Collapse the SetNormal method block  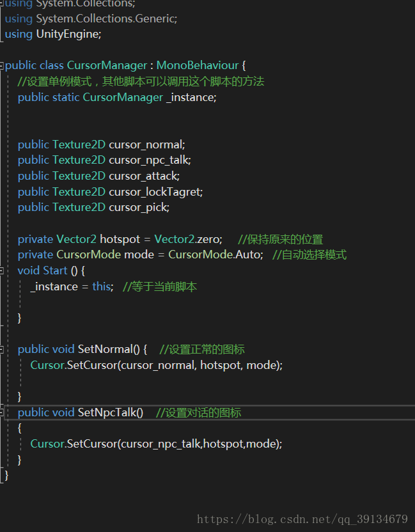click(2, 350)
